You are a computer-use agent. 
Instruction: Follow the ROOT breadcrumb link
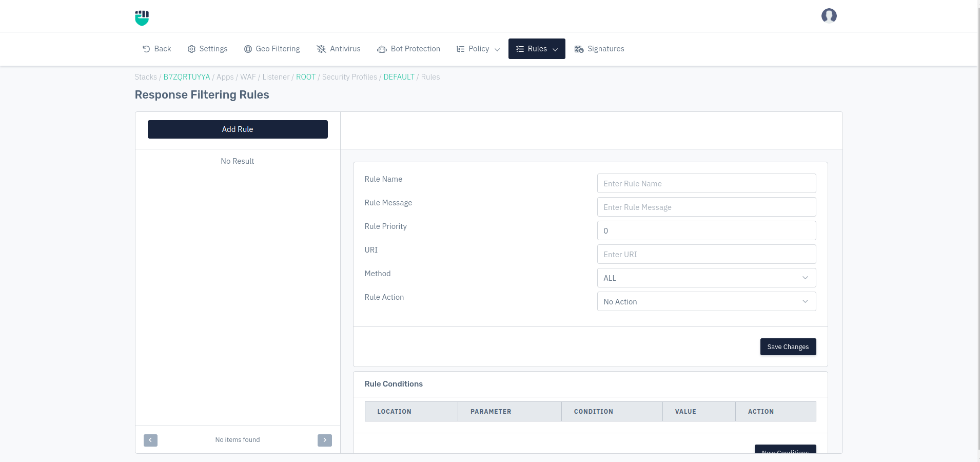click(x=306, y=77)
